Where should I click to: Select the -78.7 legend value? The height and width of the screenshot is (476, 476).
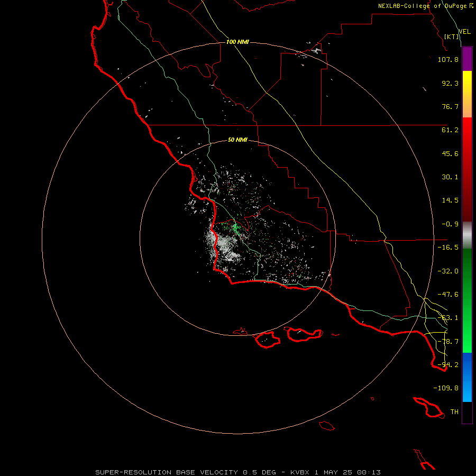coord(448,342)
